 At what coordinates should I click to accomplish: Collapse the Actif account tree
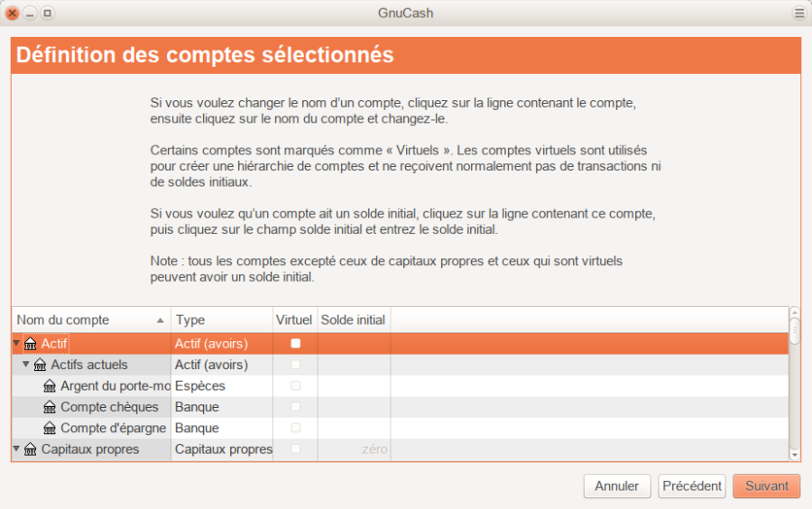17,344
